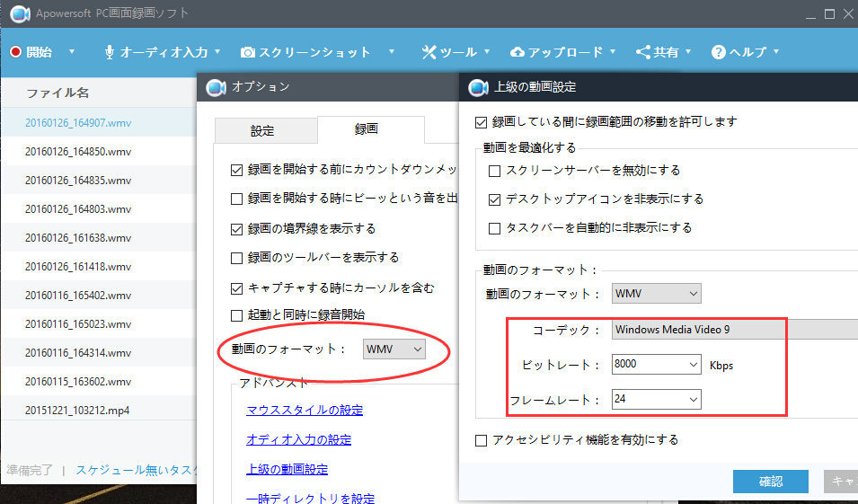858x504 pixels.
Task: Switch to the 録画 tab
Action: coord(367,129)
